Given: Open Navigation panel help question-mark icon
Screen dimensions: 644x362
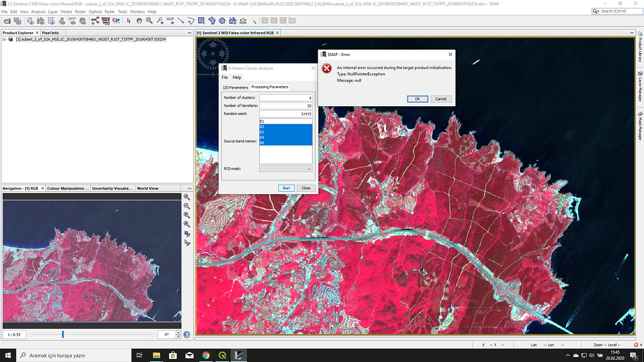Looking at the screenshot, I should pos(187,334).
